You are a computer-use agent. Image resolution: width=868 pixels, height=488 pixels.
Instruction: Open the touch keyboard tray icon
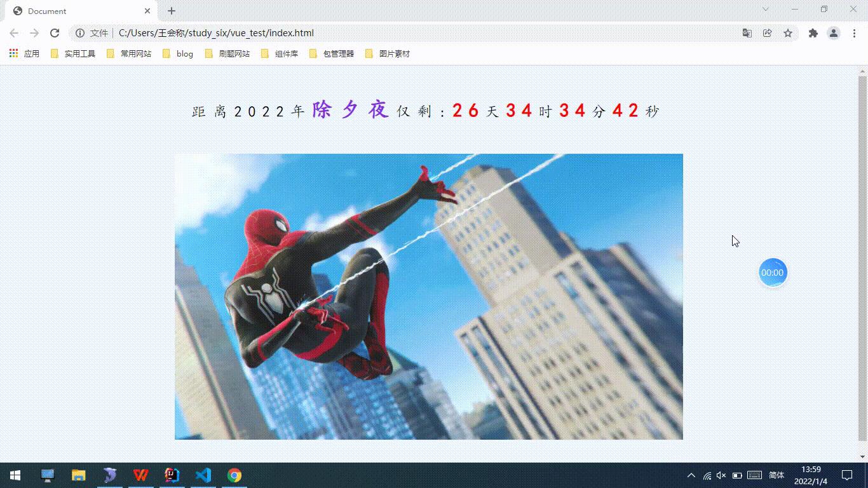click(x=755, y=475)
